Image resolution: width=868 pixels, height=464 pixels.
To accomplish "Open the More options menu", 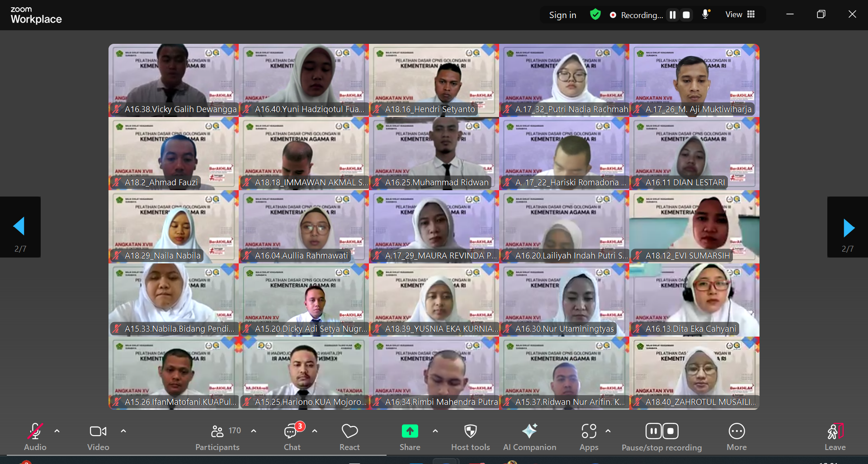I will click(736, 437).
